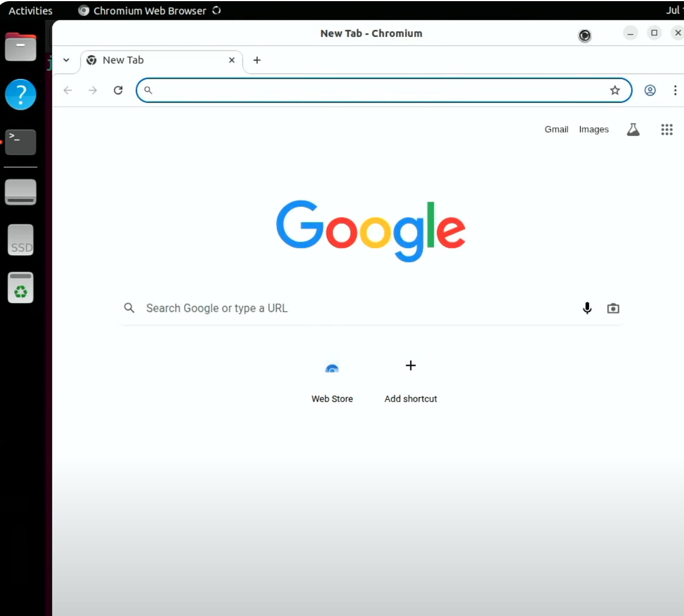Open Help from the dock
Screen dimensions: 684x616
21,94
